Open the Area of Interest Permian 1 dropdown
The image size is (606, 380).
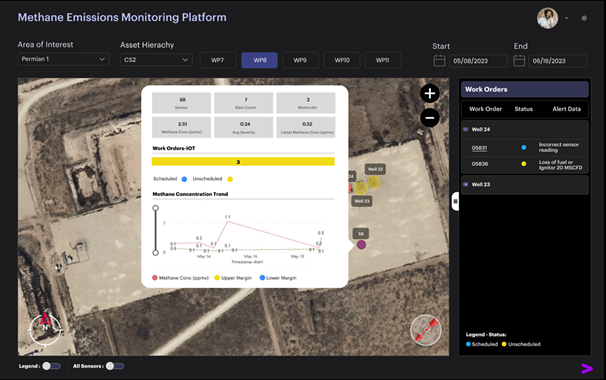(63, 59)
